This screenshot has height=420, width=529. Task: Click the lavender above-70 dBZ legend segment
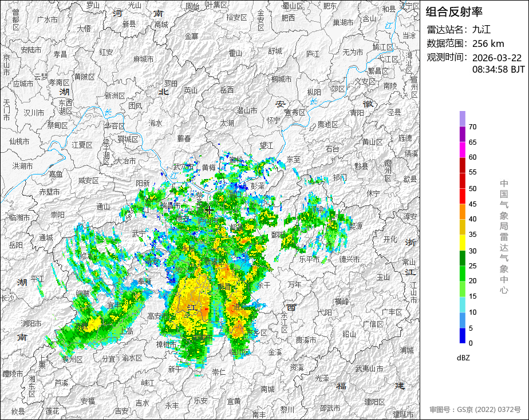pos(463,119)
